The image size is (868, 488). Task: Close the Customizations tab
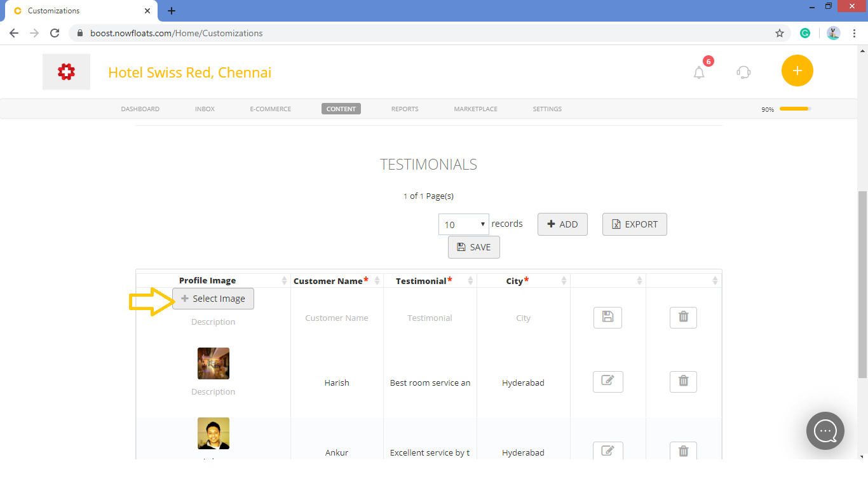coord(147,11)
